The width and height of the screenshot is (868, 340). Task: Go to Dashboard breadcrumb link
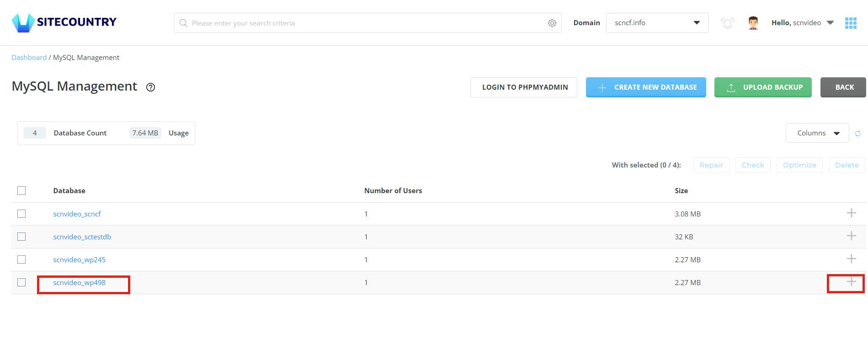29,57
